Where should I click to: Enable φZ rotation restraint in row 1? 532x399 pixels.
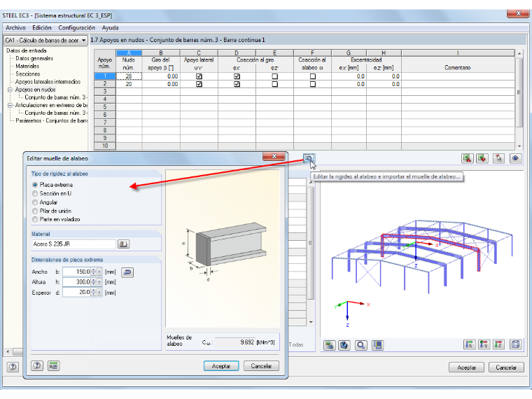[275, 76]
